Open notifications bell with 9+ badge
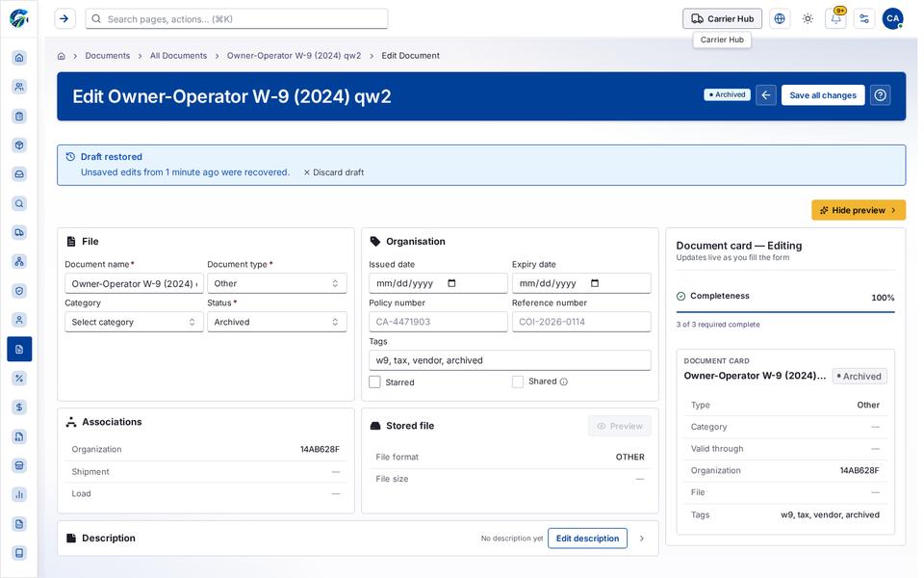 tap(836, 19)
